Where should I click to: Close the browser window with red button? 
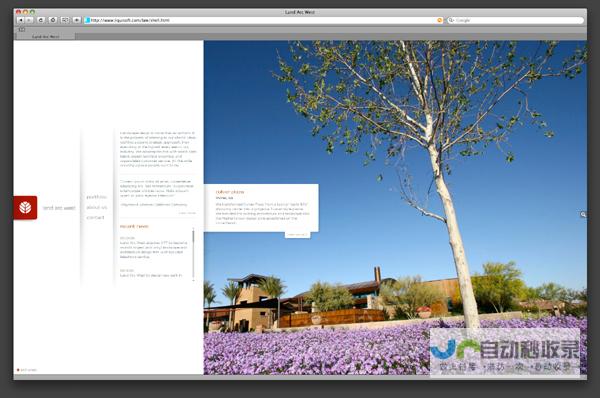click(18, 12)
